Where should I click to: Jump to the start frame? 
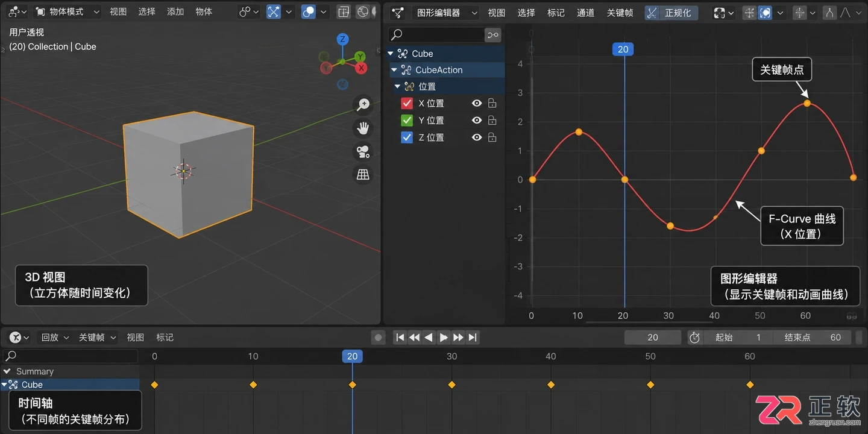click(x=400, y=338)
